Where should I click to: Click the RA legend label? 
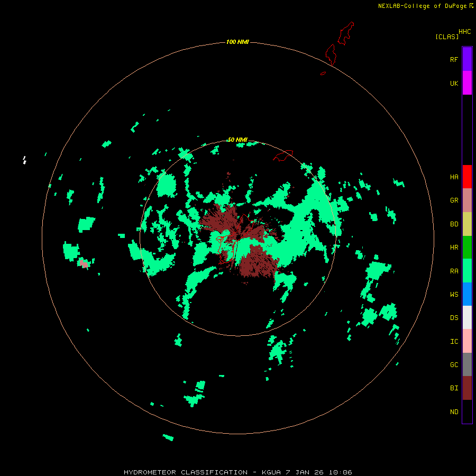pos(454,271)
